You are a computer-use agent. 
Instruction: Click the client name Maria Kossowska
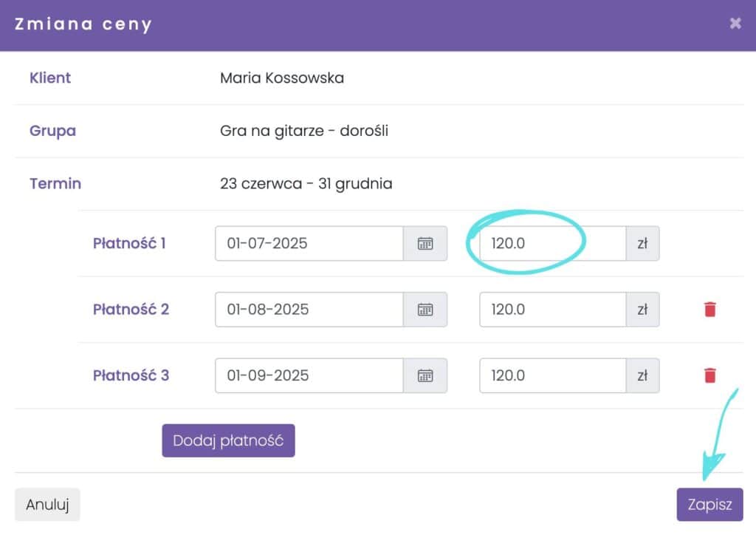282,78
